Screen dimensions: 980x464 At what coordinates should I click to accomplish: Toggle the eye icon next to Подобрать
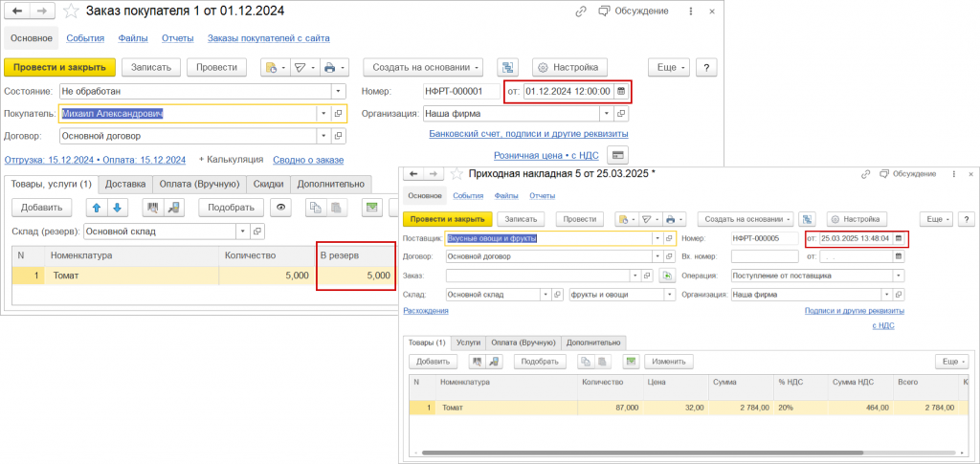click(281, 208)
